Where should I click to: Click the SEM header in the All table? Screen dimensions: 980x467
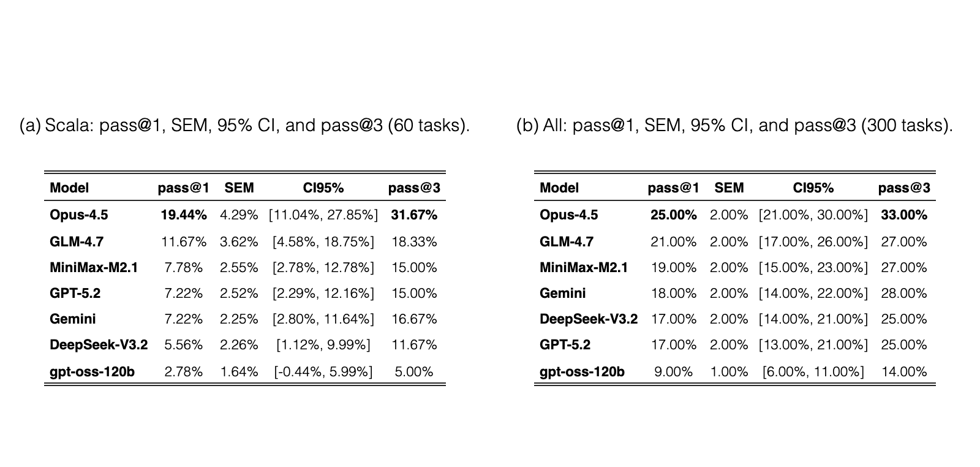click(729, 188)
